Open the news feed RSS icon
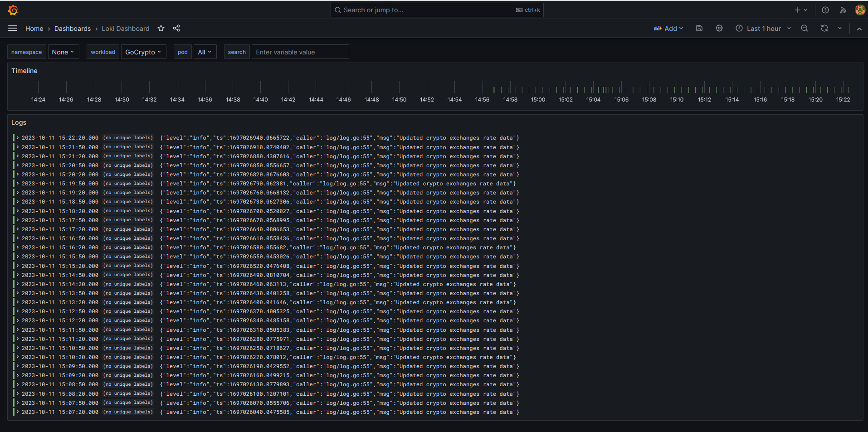Image resolution: width=868 pixels, height=432 pixels. click(843, 10)
